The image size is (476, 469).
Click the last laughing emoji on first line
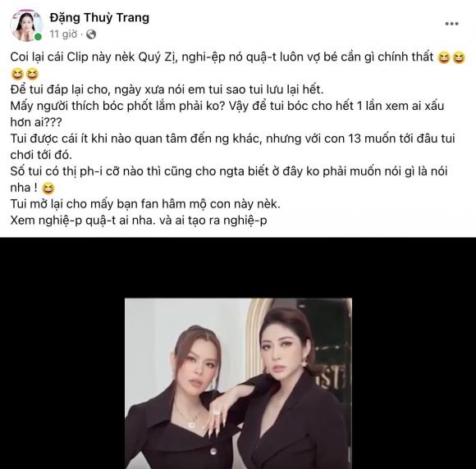point(458,57)
